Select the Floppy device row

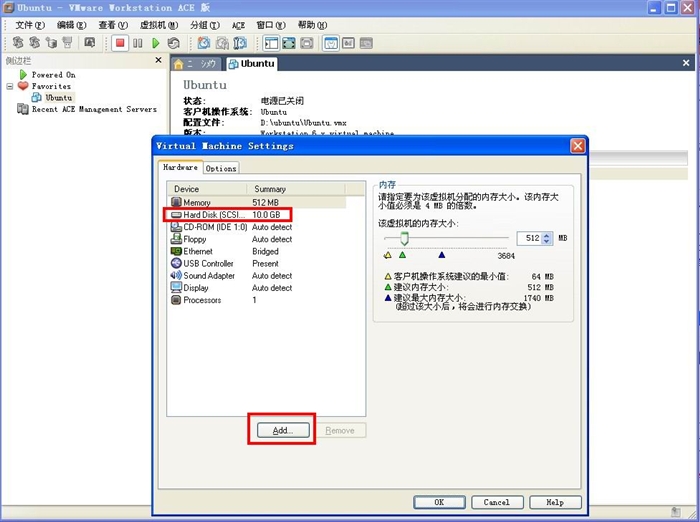231,239
